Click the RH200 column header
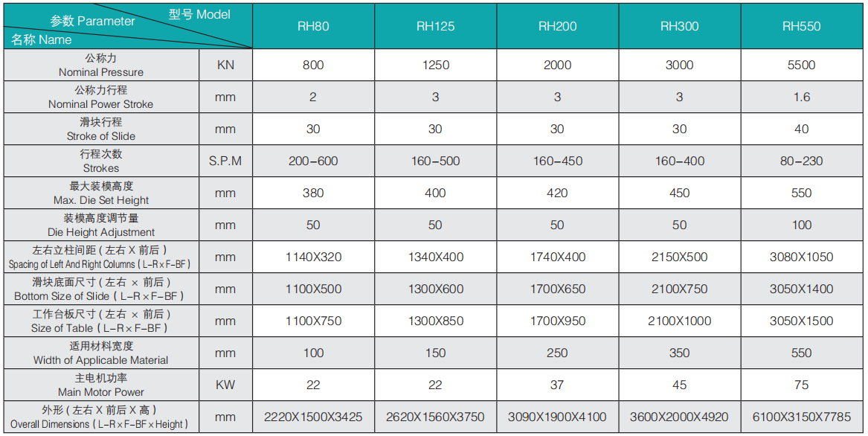The height and width of the screenshot is (436, 868). (x=557, y=26)
